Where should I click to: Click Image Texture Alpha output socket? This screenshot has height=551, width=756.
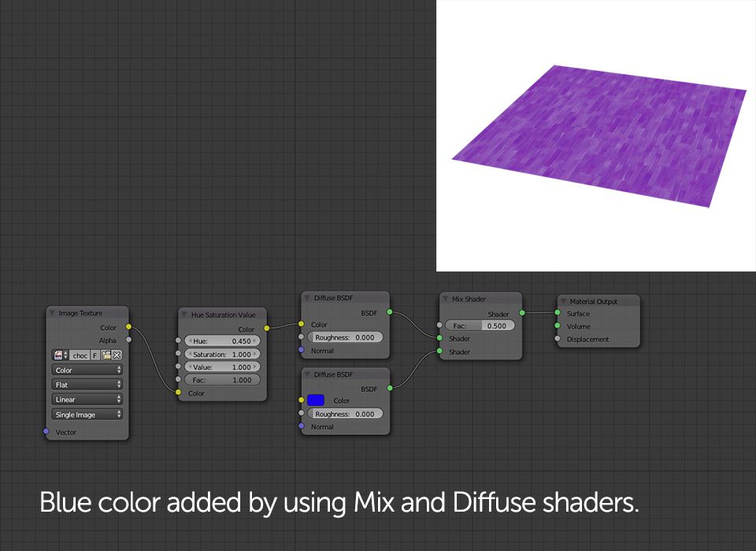(x=128, y=340)
